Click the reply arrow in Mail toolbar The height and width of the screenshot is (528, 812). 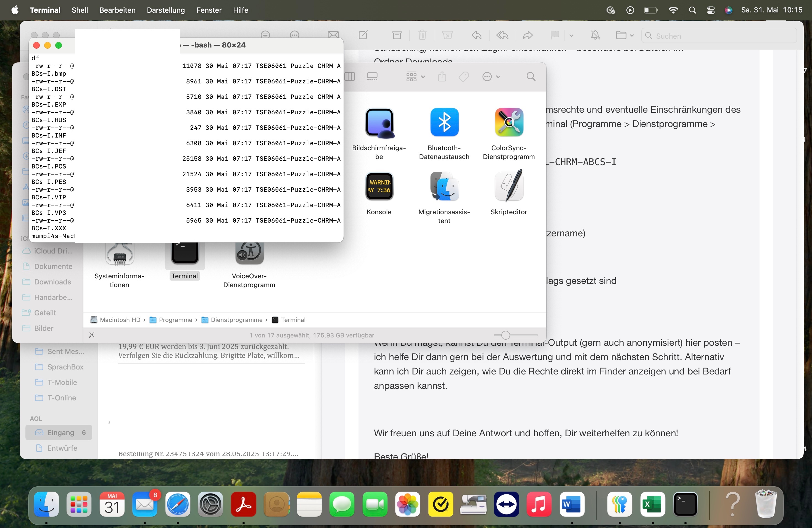(x=476, y=35)
